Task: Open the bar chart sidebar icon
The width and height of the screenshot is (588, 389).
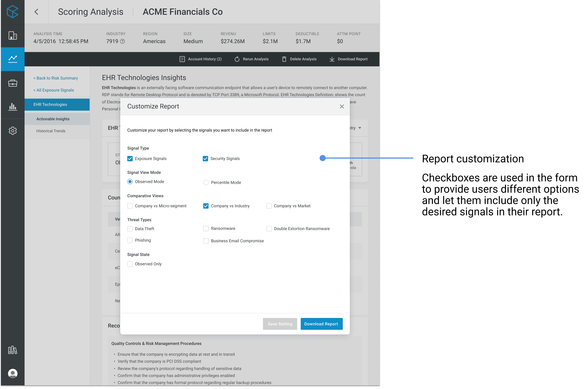Action: click(x=13, y=107)
